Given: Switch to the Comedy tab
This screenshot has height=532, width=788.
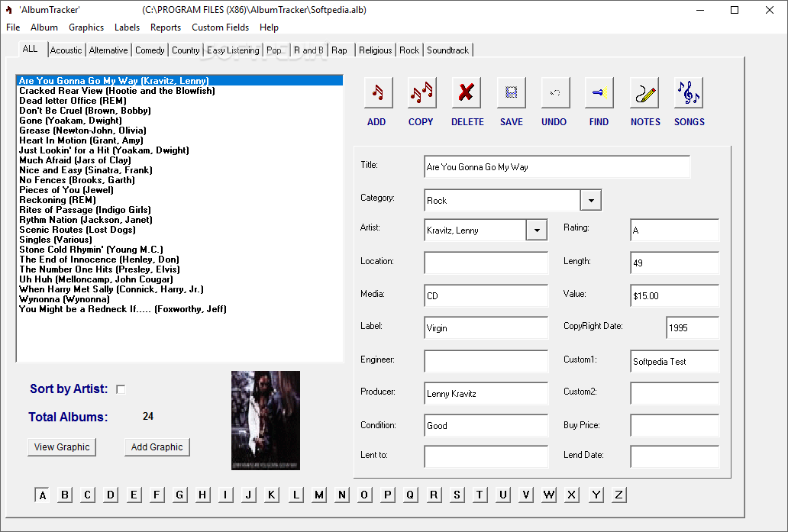Looking at the screenshot, I should (x=150, y=50).
